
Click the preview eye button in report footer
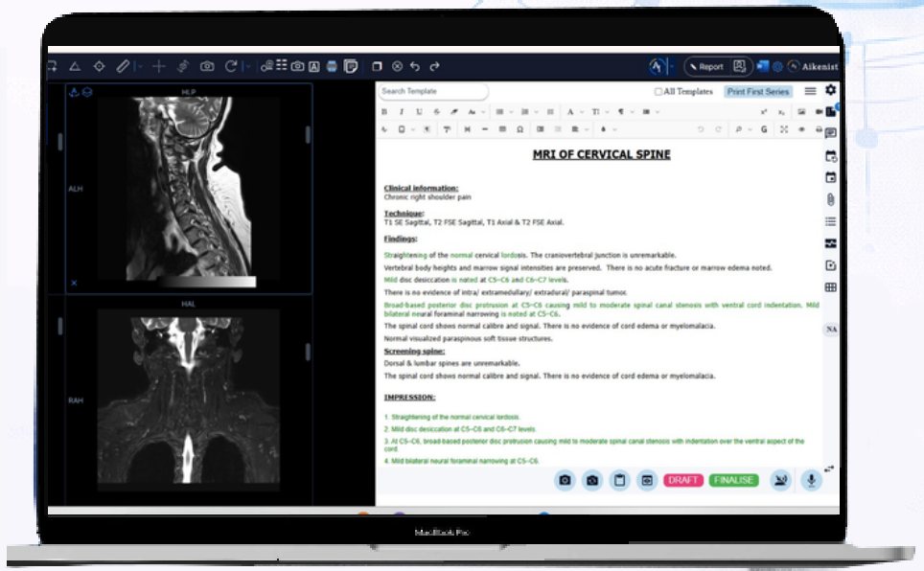[647, 480]
